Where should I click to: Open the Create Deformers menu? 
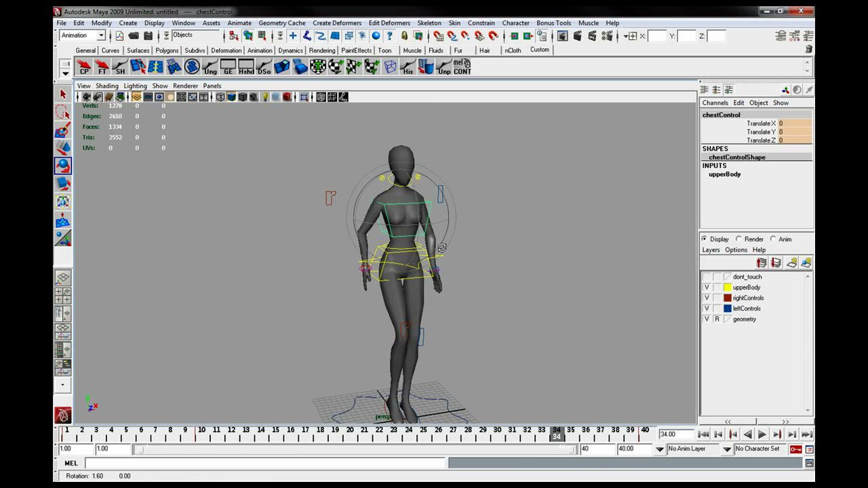point(337,23)
